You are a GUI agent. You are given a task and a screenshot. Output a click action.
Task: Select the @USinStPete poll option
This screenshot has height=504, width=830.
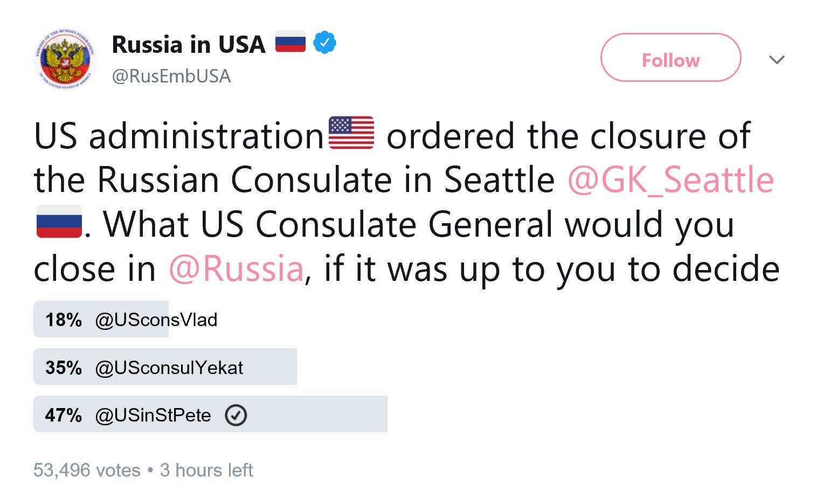pos(153,416)
